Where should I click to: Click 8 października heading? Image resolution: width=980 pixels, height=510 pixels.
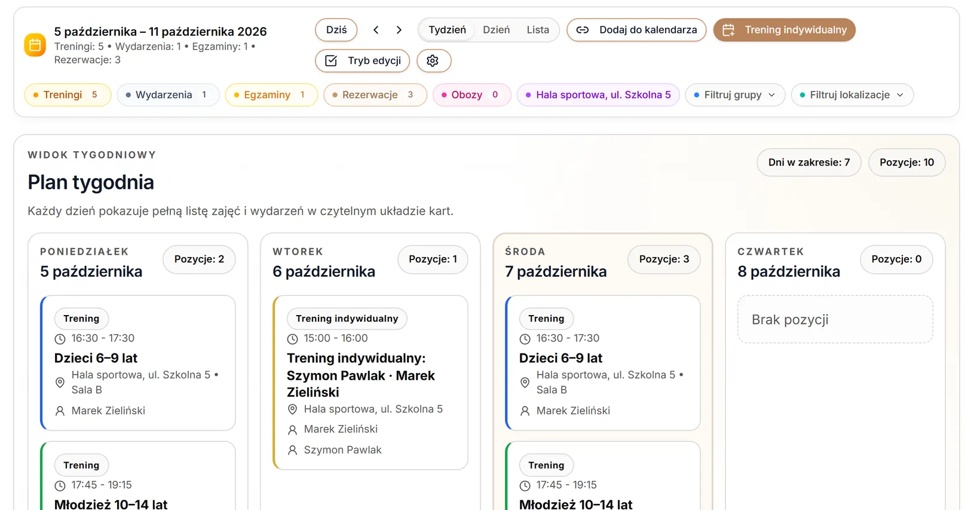[x=789, y=271]
